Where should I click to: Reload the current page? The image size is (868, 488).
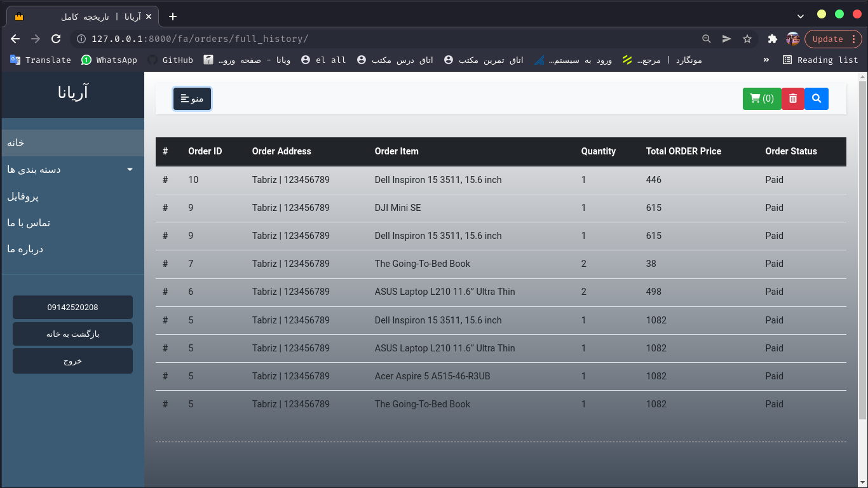coord(56,39)
